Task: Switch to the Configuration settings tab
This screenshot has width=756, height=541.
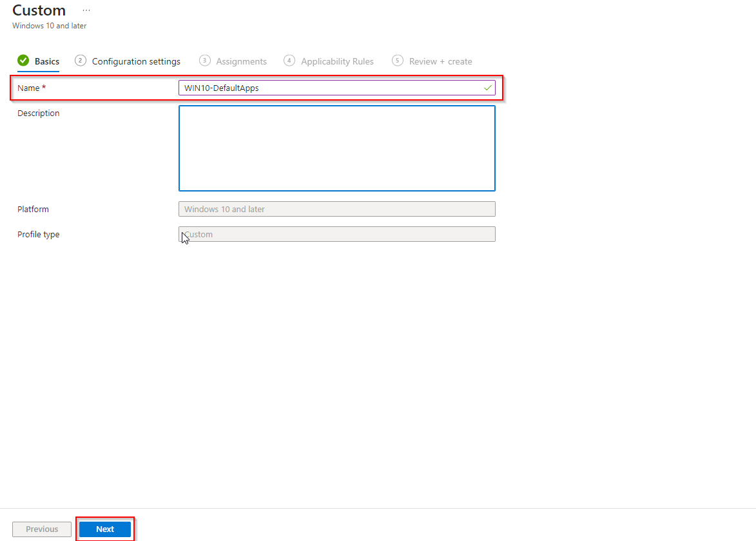Action: [136, 61]
